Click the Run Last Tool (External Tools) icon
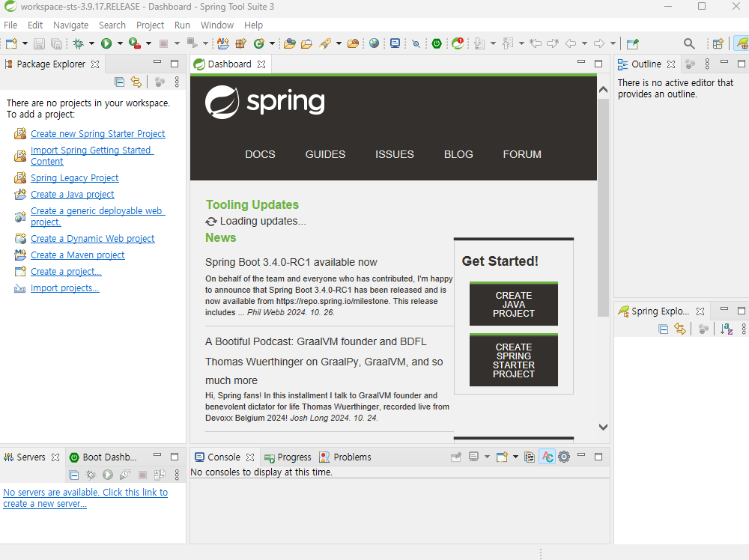Viewport: 749px width, 560px height. (x=135, y=43)
